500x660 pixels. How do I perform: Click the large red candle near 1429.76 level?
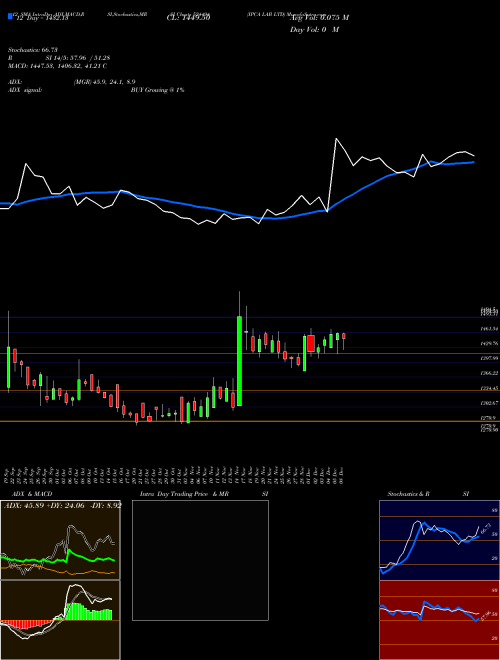(311, 343)
